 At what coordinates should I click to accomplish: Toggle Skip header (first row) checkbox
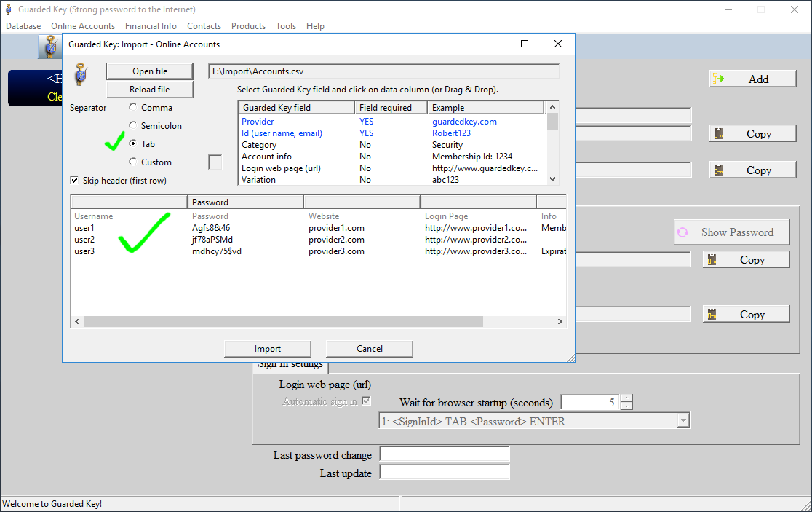[74, 180]
